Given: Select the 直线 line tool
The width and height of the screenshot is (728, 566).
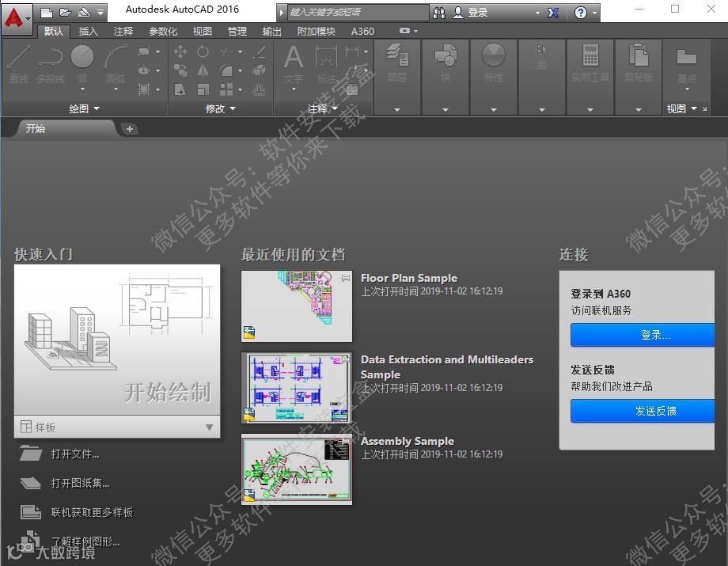Looking at the screenshot, I should (x=19, y=64).
